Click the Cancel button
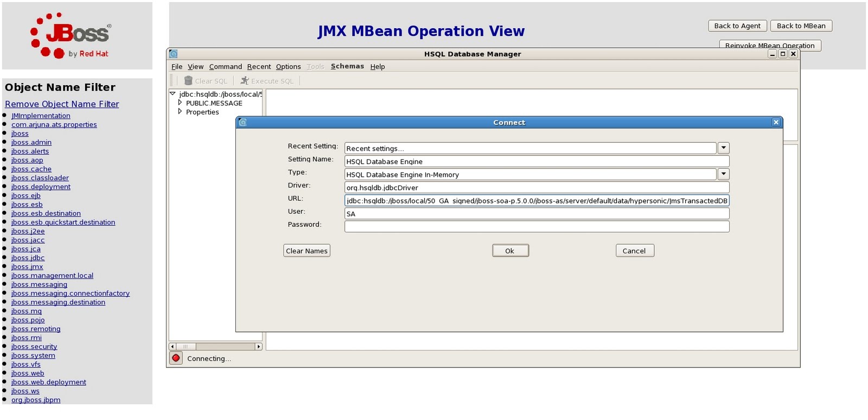The width and height of the screenshot is (868, 420). (635, 251)
